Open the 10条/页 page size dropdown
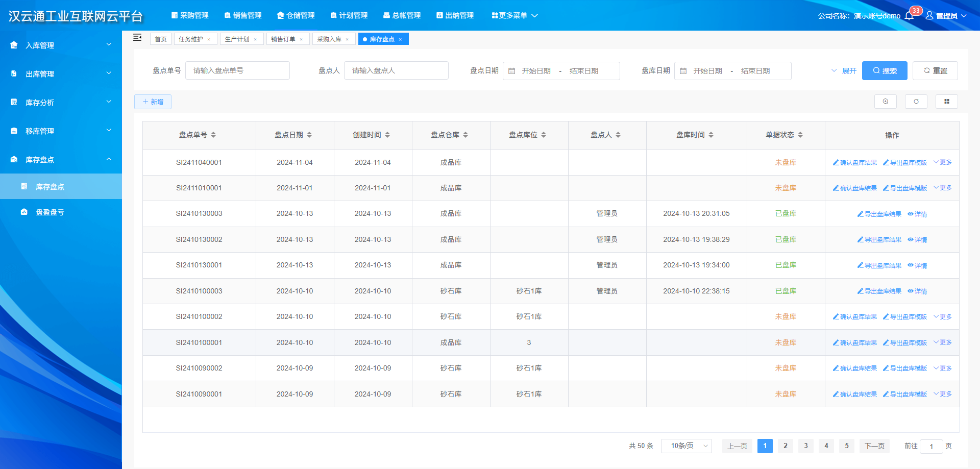Viewport: 980px width, 469px height. pyautogui.click(x=686, y=446)
